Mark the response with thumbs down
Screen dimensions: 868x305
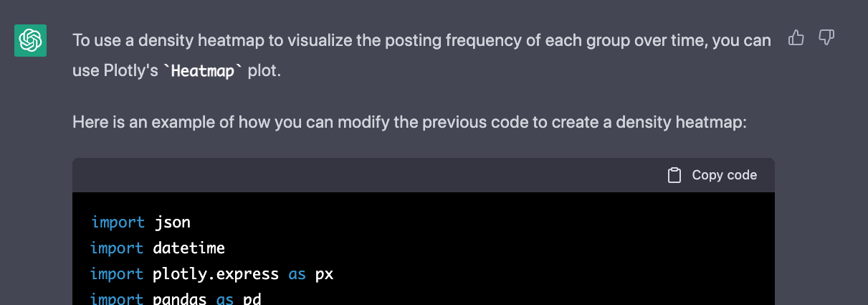826,37
